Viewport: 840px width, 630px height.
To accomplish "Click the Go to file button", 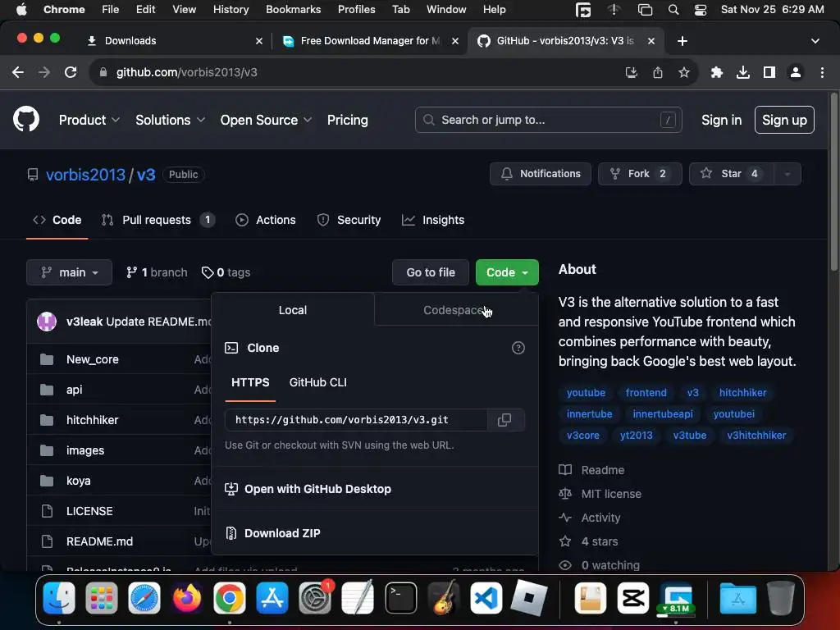I will pyautogui.click(x=431, y=272).
